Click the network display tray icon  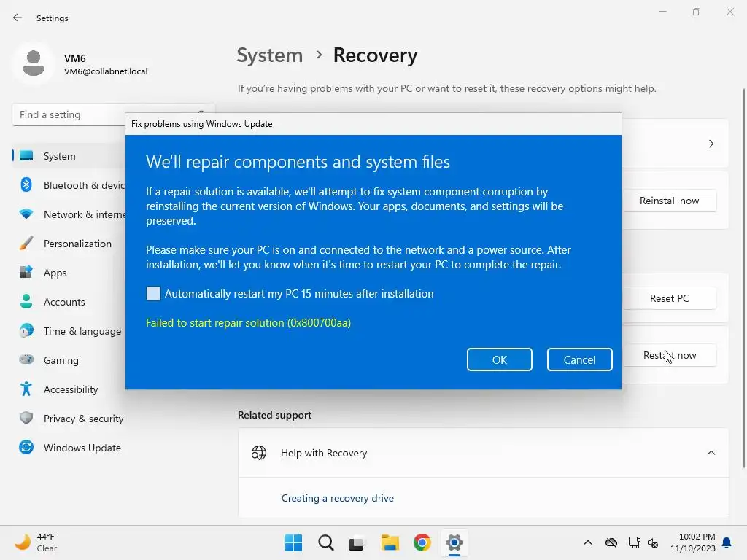click(x=634, y=542)
